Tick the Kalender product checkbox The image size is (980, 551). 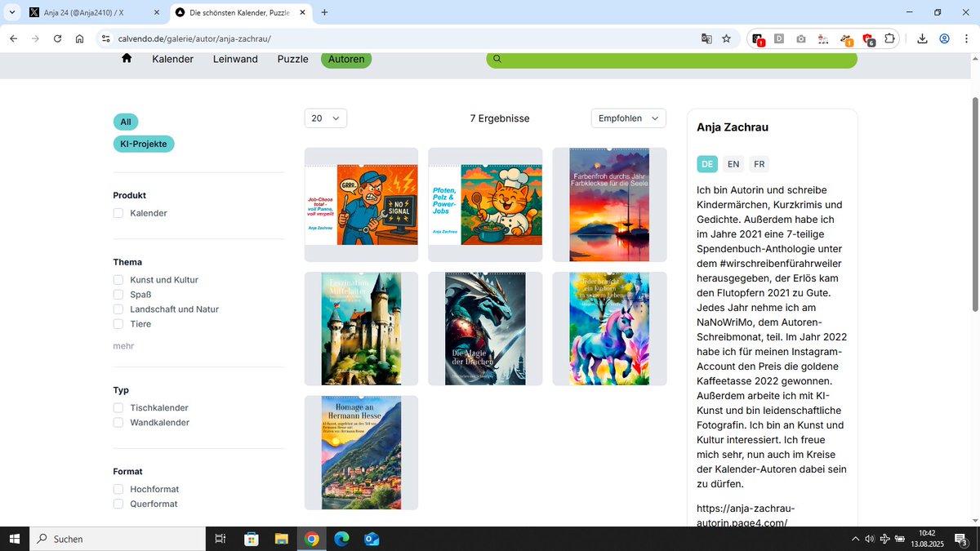tap(118, 213)
